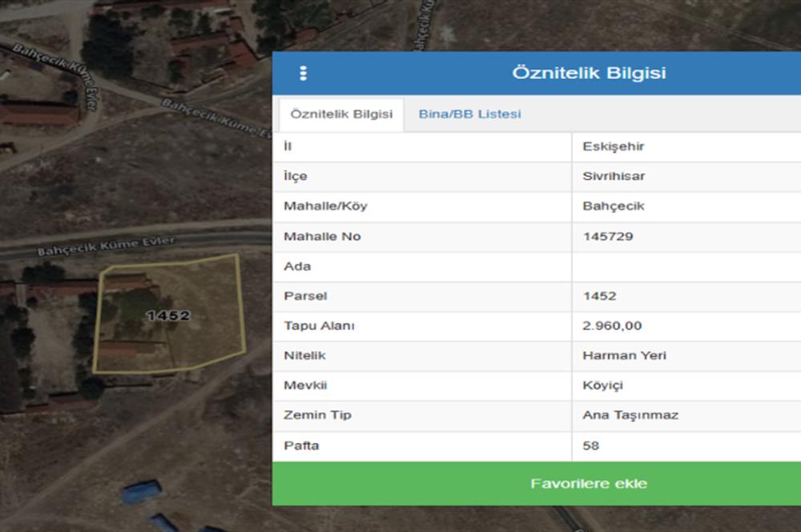801x532 pixels.
Task: Click the Öznitelik Bilgisi panel header title
Action: coord(589,74)
